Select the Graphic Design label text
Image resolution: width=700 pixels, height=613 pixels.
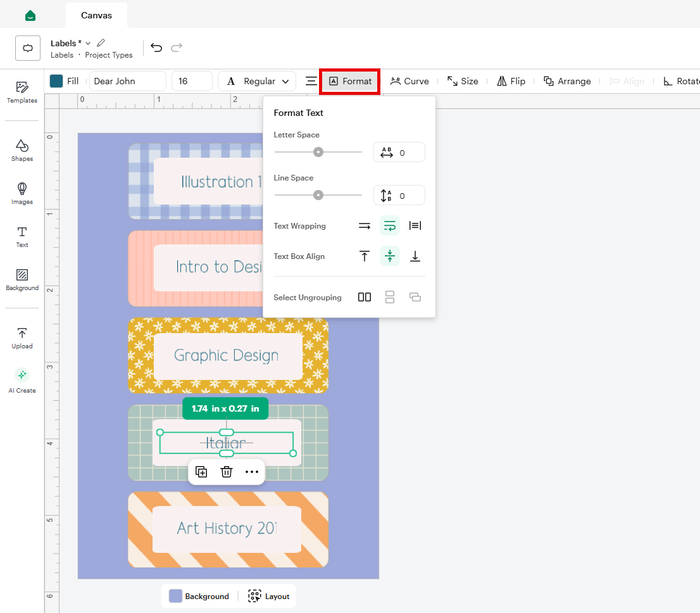tap(227, 356)
